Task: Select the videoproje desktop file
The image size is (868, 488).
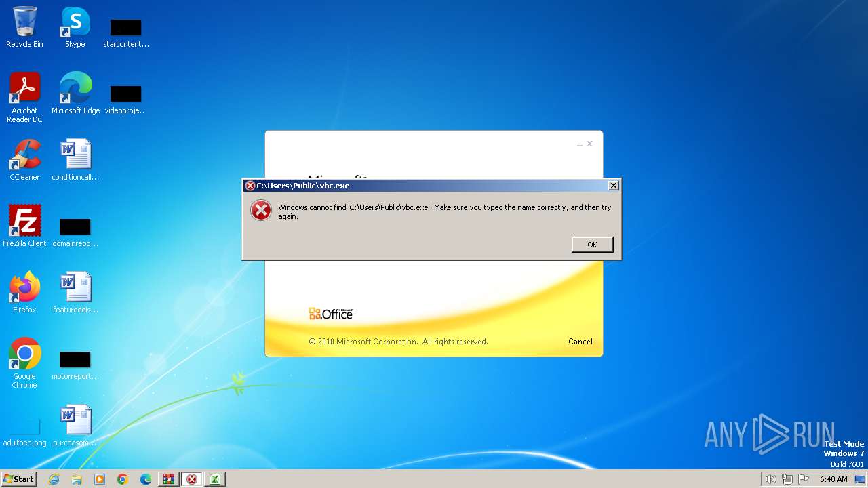Action: (126, 99)
